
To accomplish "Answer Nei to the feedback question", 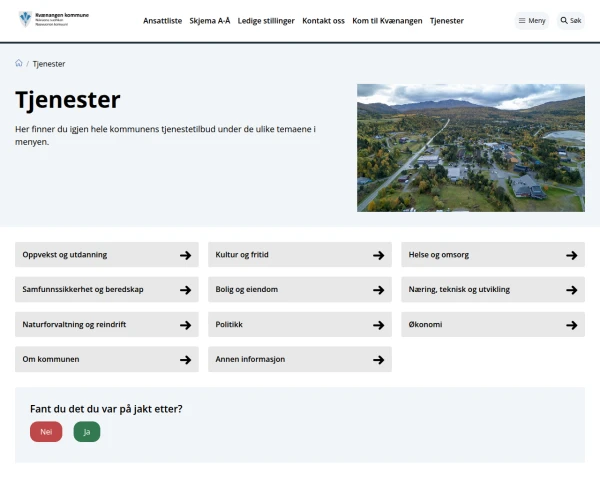I will coord(46,432).
